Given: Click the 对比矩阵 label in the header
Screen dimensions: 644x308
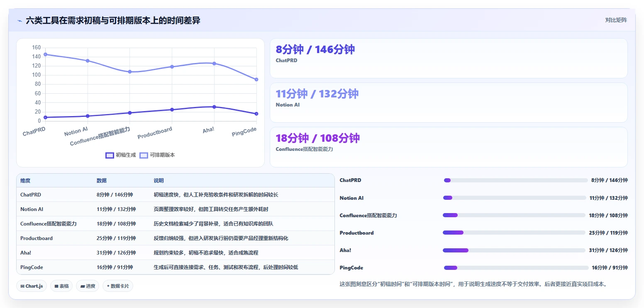Looking at the screenshot, I should pyautogui.click(x=616, y=20).
